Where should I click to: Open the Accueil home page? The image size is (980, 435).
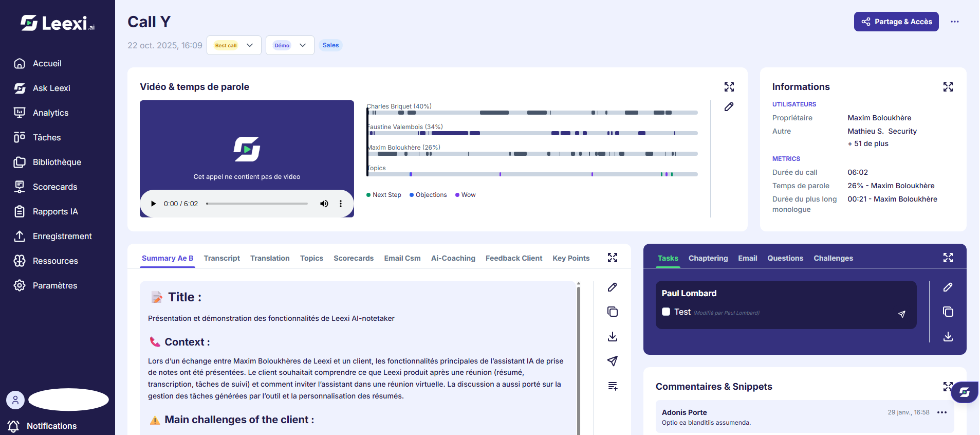click(x=47, y=63)
